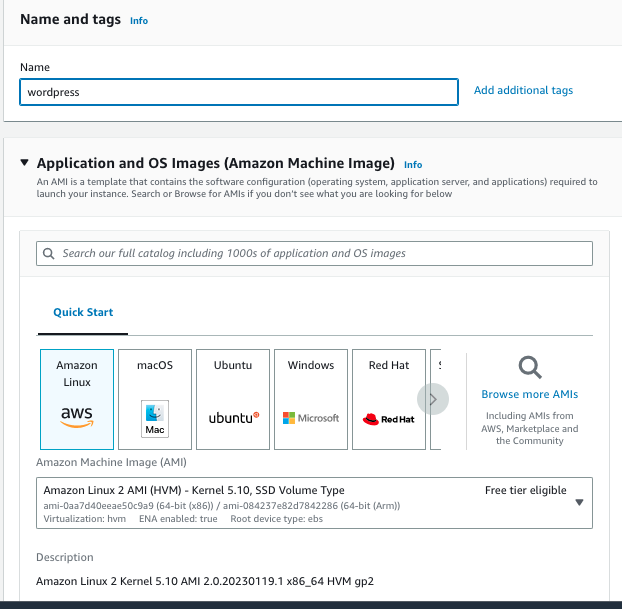Collapse the Application and OS Images section
The image size is (622, 609).
tap(25, 163)
